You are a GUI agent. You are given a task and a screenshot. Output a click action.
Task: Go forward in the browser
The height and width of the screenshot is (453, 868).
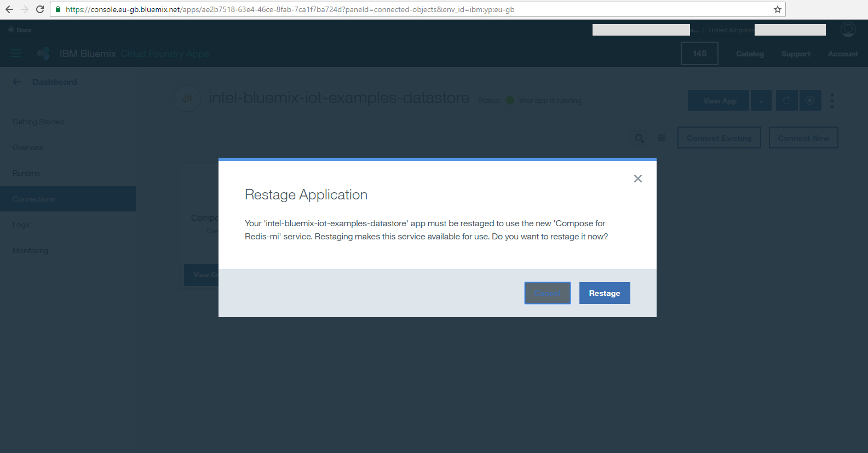pyautogui.click(x=25, y=9)
